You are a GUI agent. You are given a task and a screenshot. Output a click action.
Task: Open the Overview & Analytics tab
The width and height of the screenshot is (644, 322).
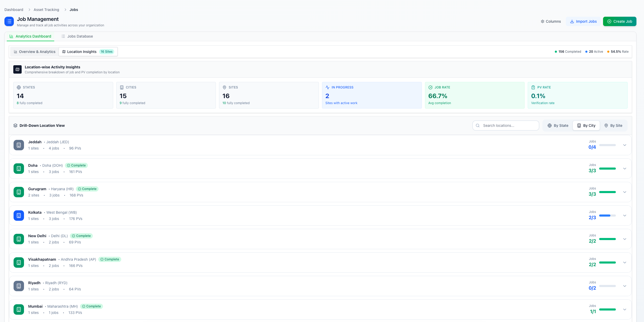point(34,51)
